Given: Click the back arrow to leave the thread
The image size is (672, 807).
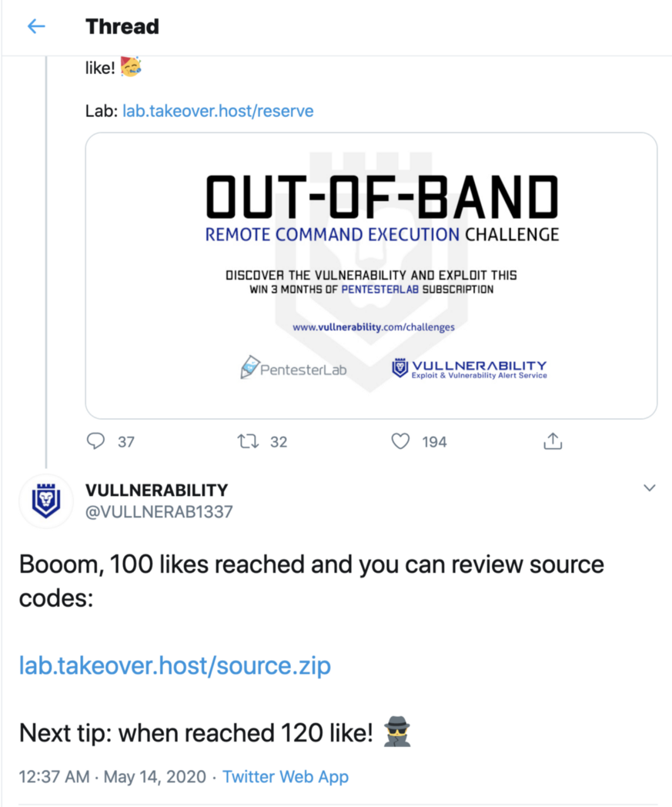Looking at the screenshot, I should (x=36, y=25).
